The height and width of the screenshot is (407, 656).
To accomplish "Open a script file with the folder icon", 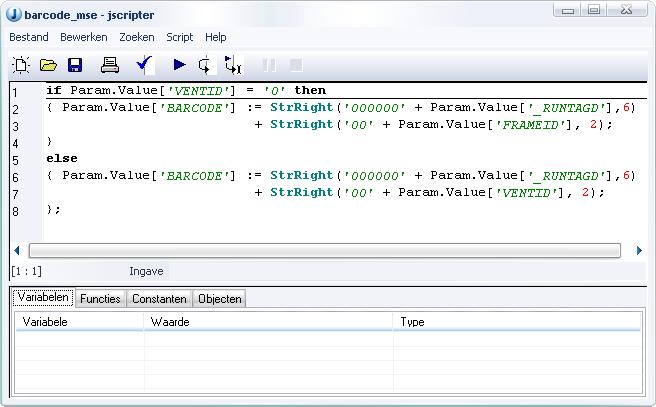I will (48, 65).
